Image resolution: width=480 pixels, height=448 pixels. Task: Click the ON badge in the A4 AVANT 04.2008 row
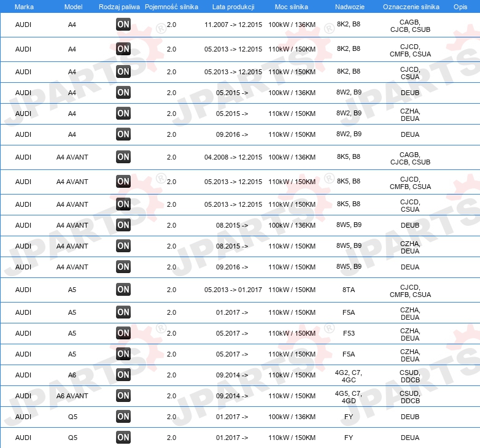pos(123,157)
